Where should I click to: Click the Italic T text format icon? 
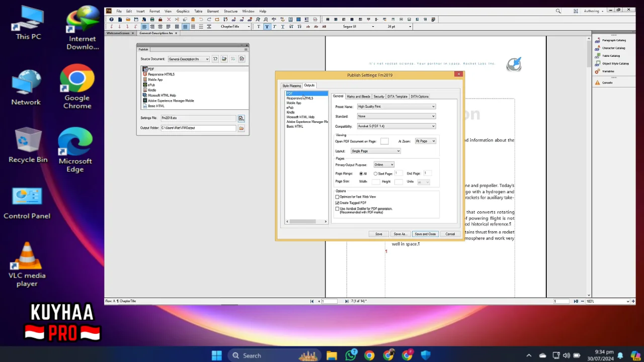[275, 27]
